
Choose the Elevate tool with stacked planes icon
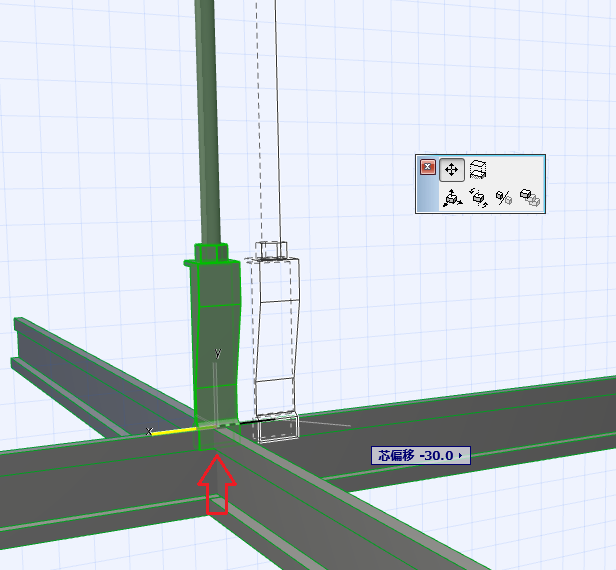coord(478,170)
